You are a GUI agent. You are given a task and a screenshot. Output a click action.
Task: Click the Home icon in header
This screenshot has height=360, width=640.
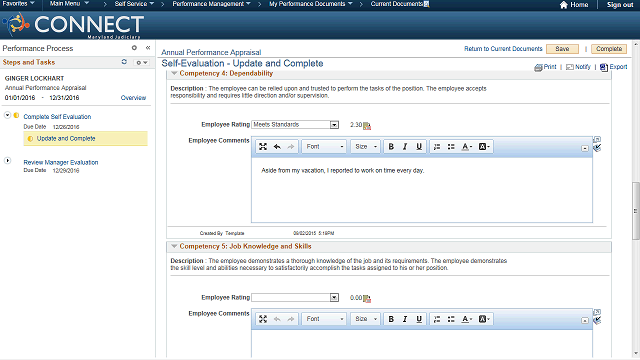point(564,5)
